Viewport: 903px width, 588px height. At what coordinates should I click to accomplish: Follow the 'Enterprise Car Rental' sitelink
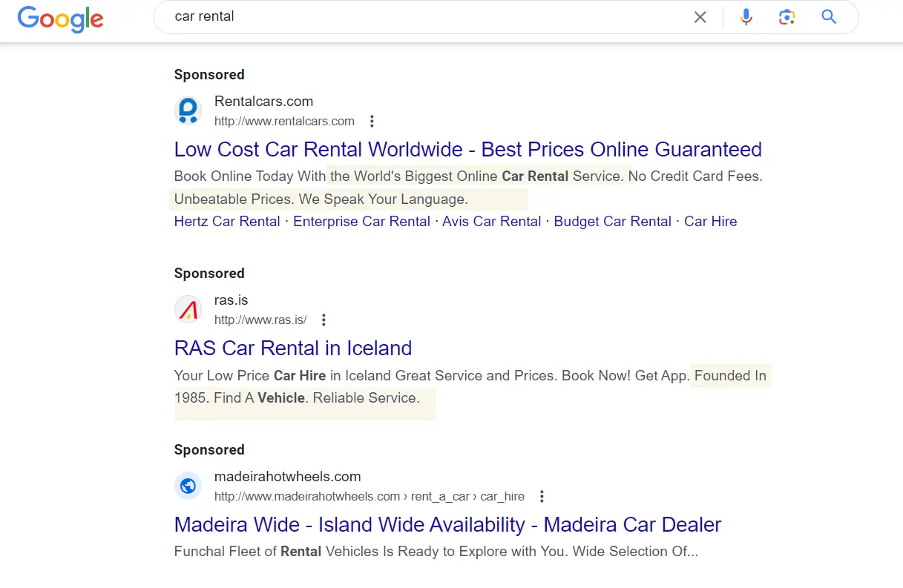click(361, 221)
